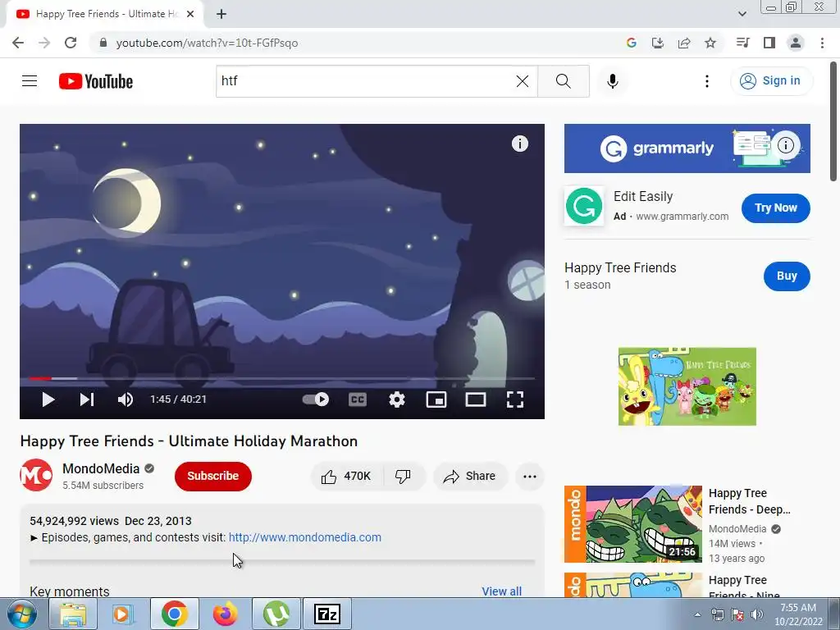The image size is (840, 630).
Task: Click the Grammarly banner ad
Action: pos(687,148)
